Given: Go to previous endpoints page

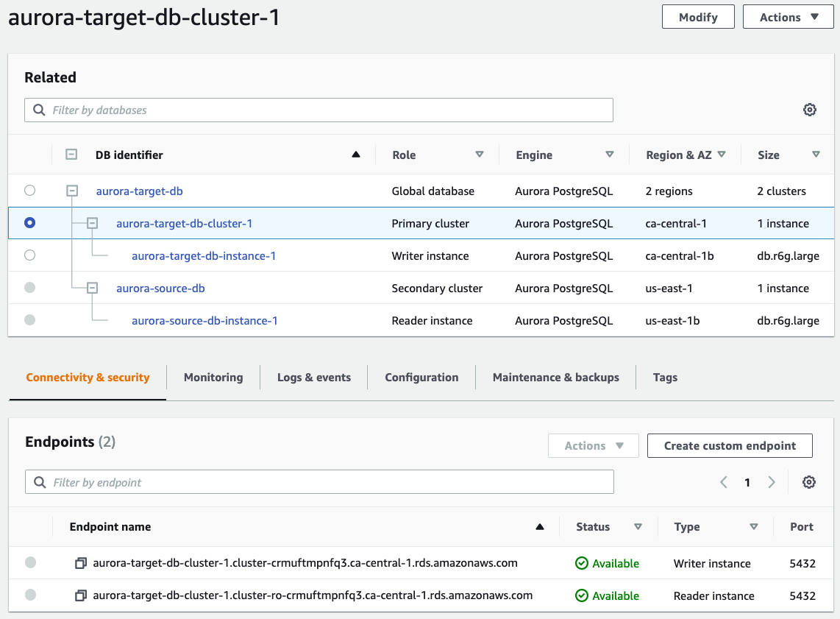Looking at the screenshot, I should click(x=724, y=482).
